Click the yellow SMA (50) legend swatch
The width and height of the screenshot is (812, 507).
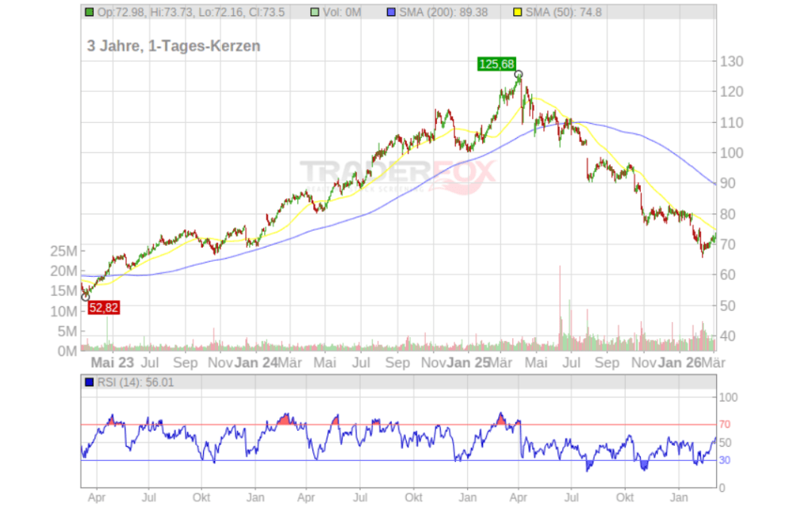518,13
